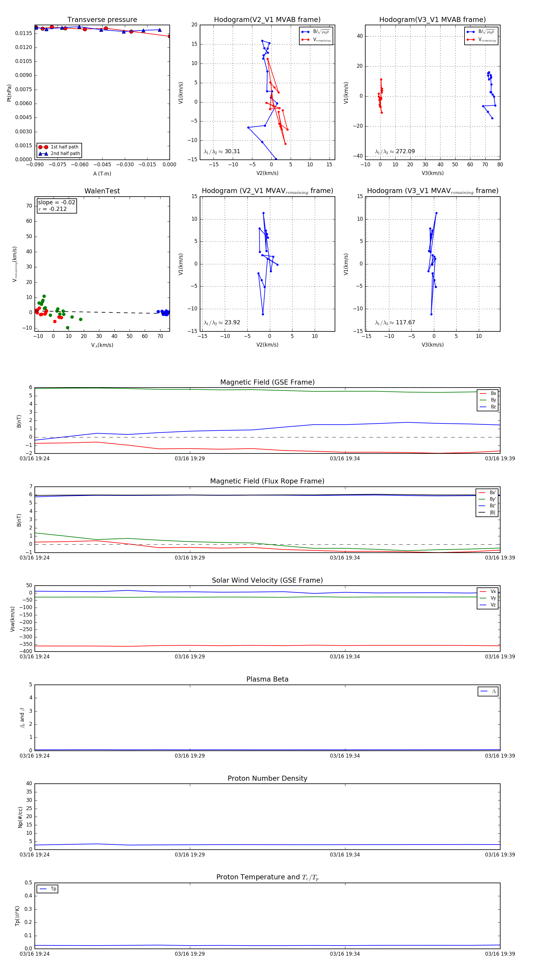Click '03/16 19:29' tick under GSE magnetic field

[x=190, y=459]
